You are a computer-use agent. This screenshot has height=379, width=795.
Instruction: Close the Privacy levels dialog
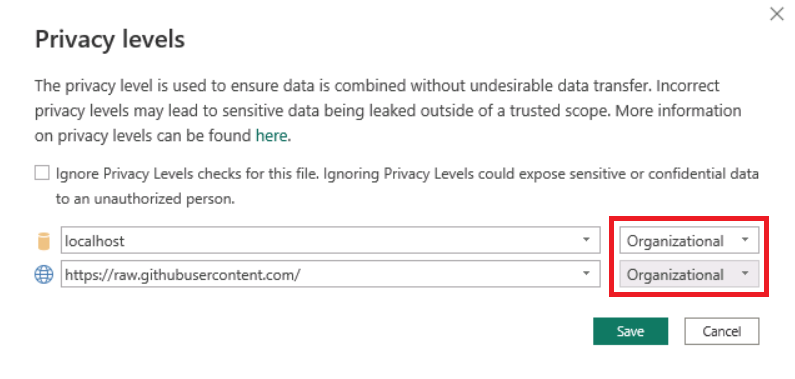click(x=777, y=14)
